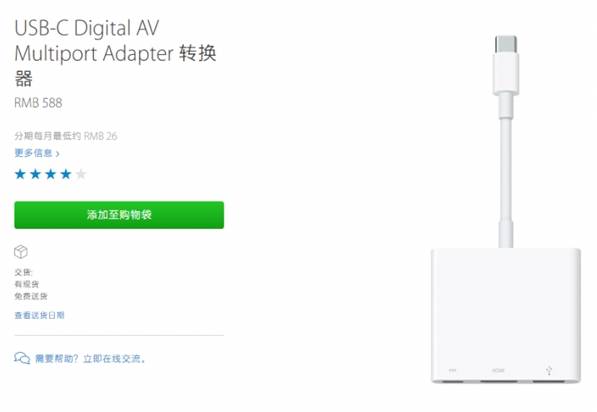This screenshot has width=597, height=412.
Task: Select the second rating star
Action: pos(35,174)
